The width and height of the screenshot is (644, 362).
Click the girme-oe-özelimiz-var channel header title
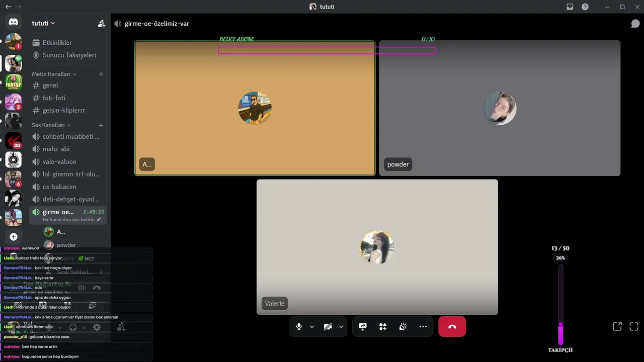[x=157, y=24]
